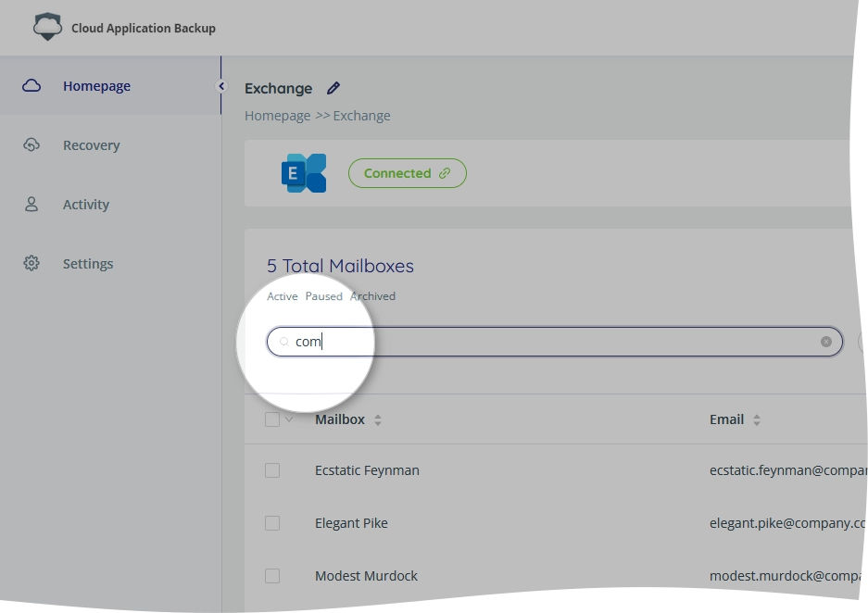Tick the select-all mailboxes checkbox

click(x=272, y=419)
